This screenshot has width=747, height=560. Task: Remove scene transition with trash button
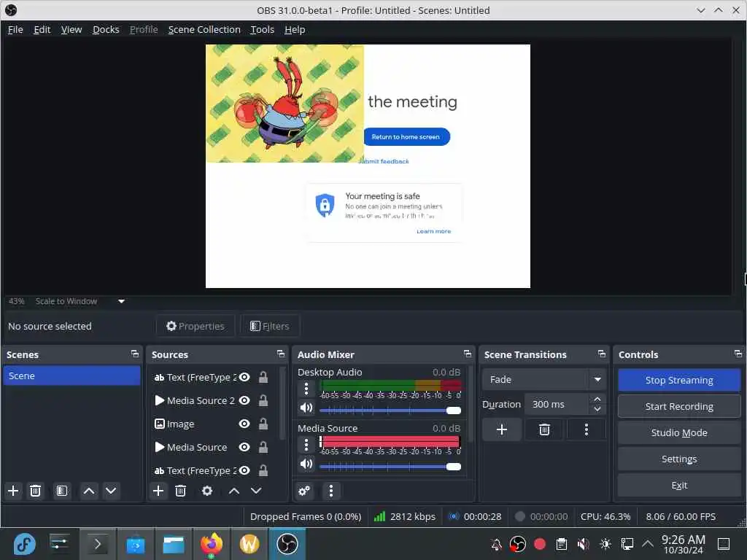[x=544, y=430]
